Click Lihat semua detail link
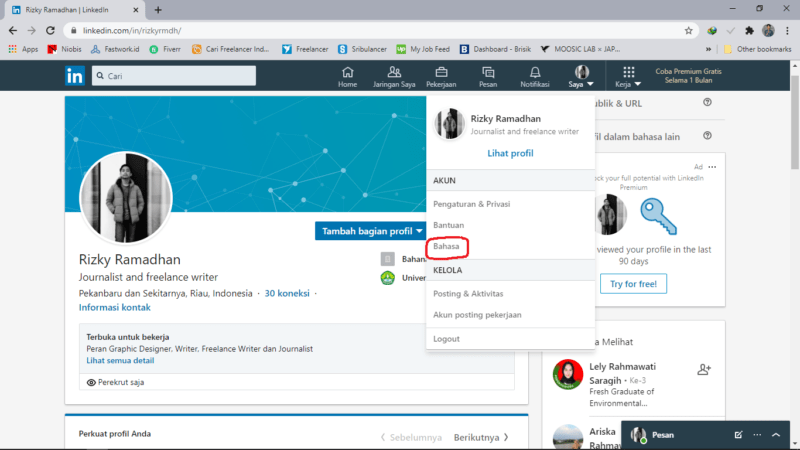 point(120,360)
